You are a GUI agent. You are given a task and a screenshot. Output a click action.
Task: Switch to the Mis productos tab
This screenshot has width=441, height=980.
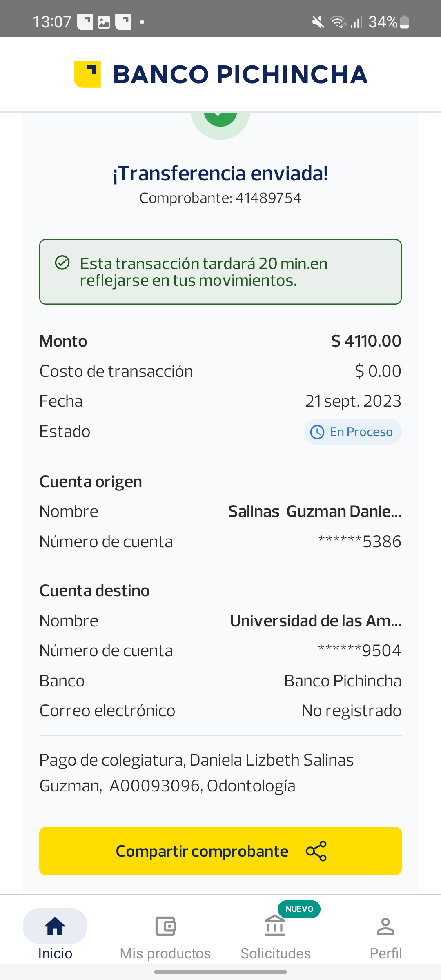(x=165, y=953)
